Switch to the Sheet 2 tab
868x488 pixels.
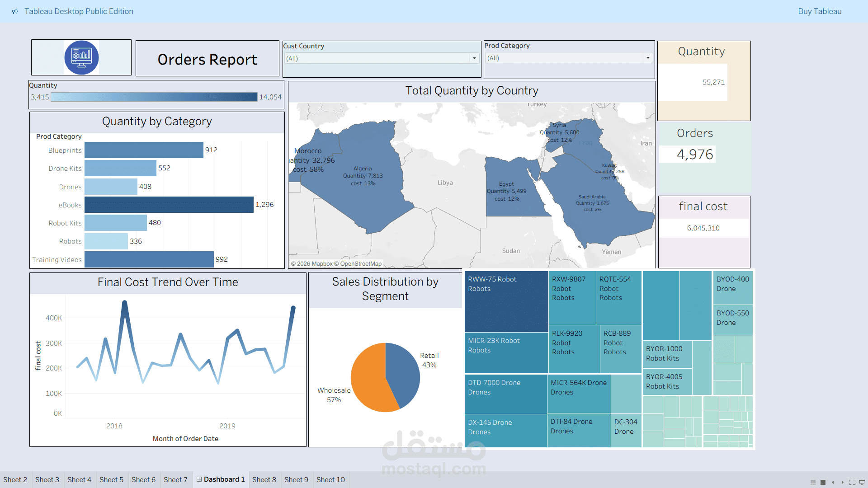point(16,479)
